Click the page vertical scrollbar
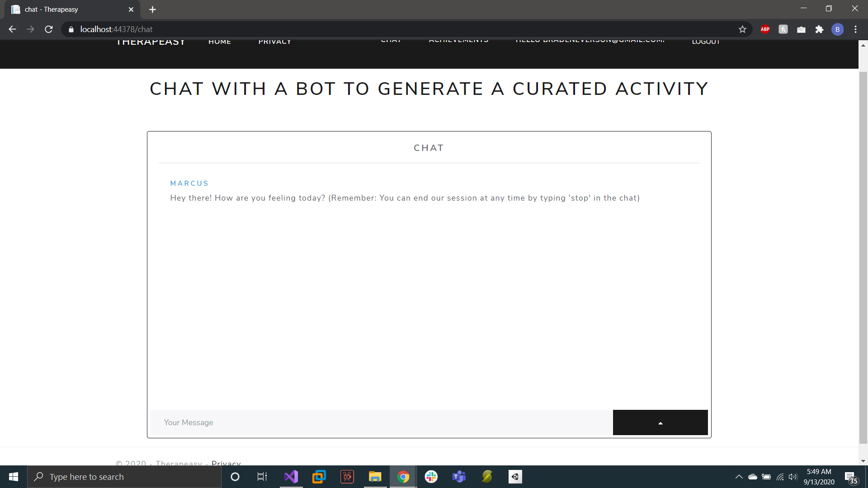Viewport: 868px width, 488px height. 863,258
